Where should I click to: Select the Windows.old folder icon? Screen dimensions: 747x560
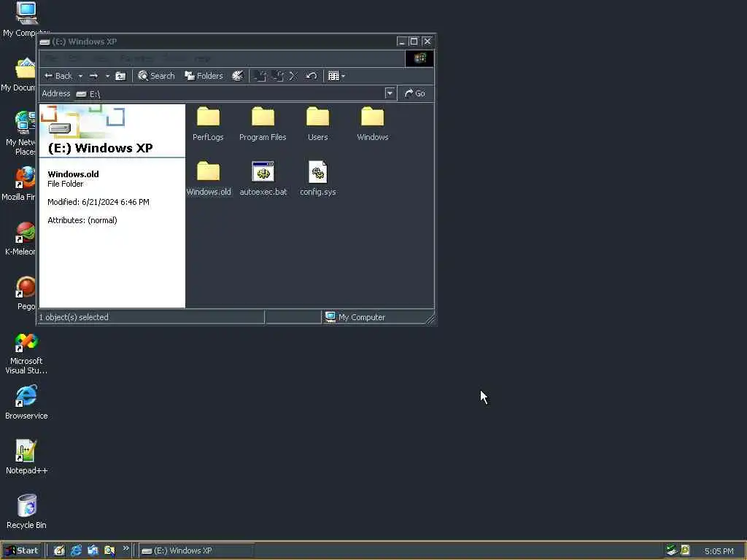[x=208, y=171]
